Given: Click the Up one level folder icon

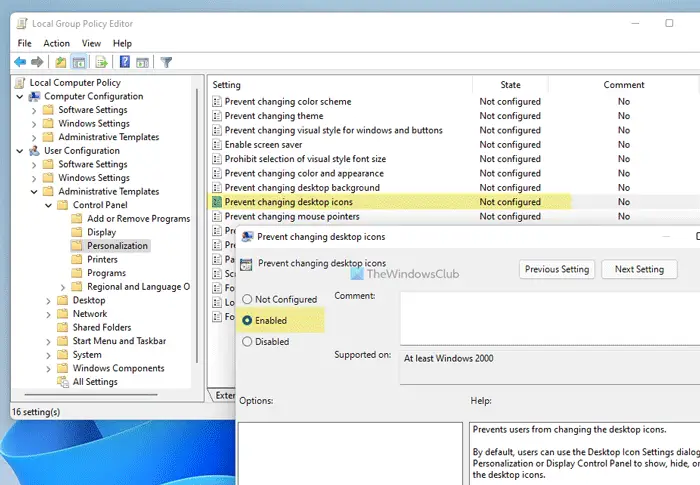Looking at the screenshot, I should pos(61,62).
